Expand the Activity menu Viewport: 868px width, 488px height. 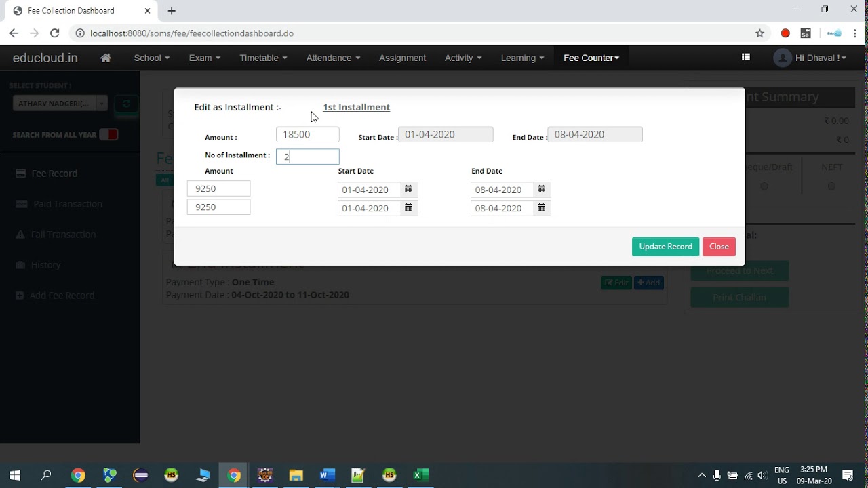point(463,58)
